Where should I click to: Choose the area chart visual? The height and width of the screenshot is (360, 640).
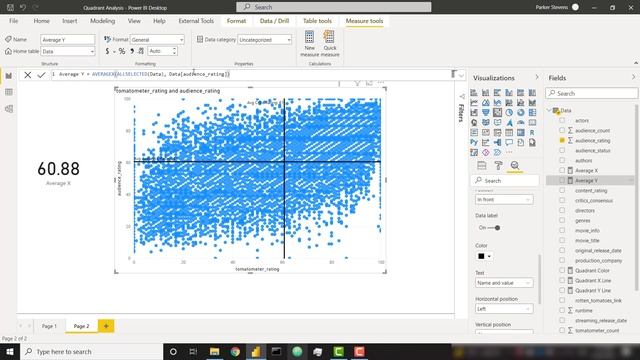(486, 102)
